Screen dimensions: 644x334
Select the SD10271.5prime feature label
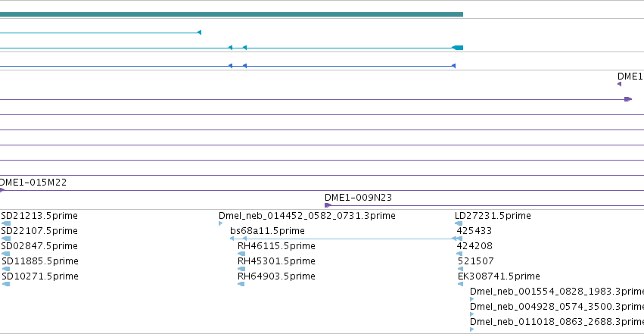tap(40, 276)
